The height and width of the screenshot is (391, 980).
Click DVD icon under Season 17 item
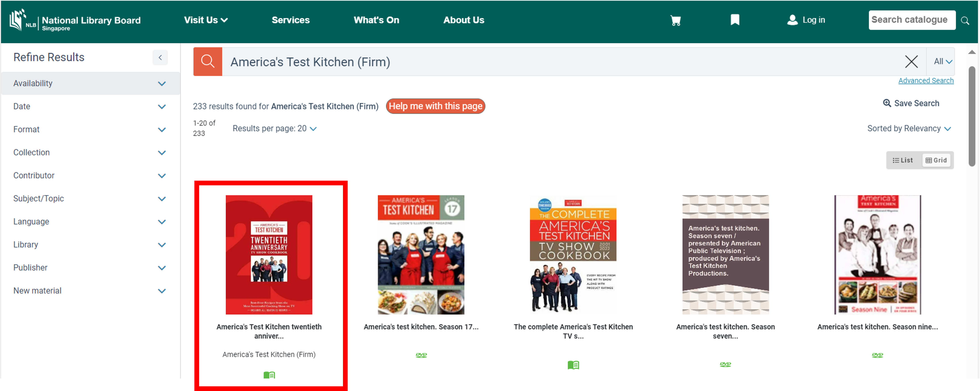tap(421, 355)
